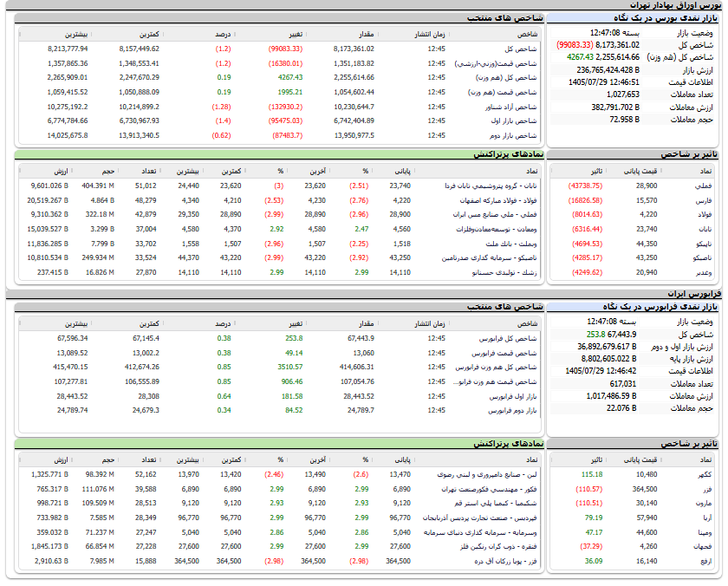Open the لبن - صنایع دامپروری و لبنی رضوی symbol
This screenshot has height=586, width=728.
(486, 474)
